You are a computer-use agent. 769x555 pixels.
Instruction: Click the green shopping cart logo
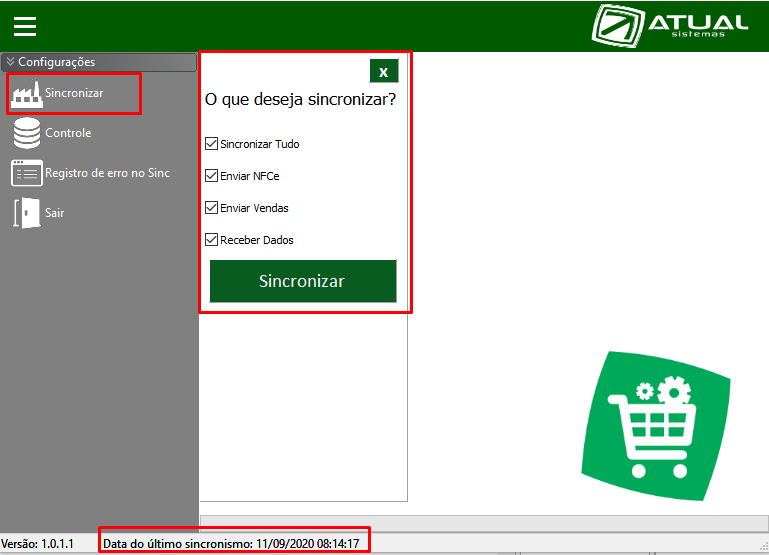click(x=656, y=426)
